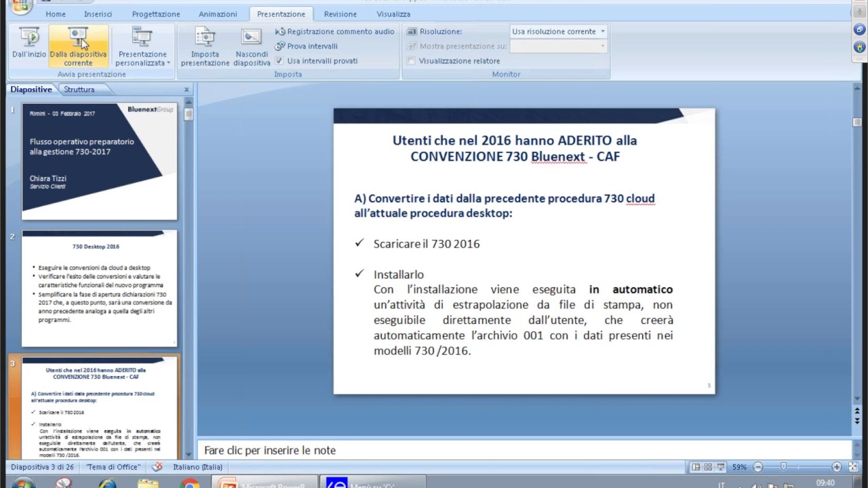Switch to Normal view icon
The height and width of the screenshot is (488, 868).
(696, 467)
